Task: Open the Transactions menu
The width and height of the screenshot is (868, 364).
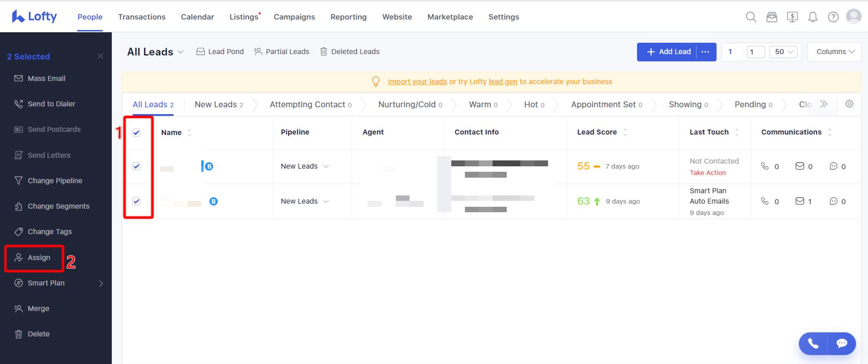Action: coord(142,17)
